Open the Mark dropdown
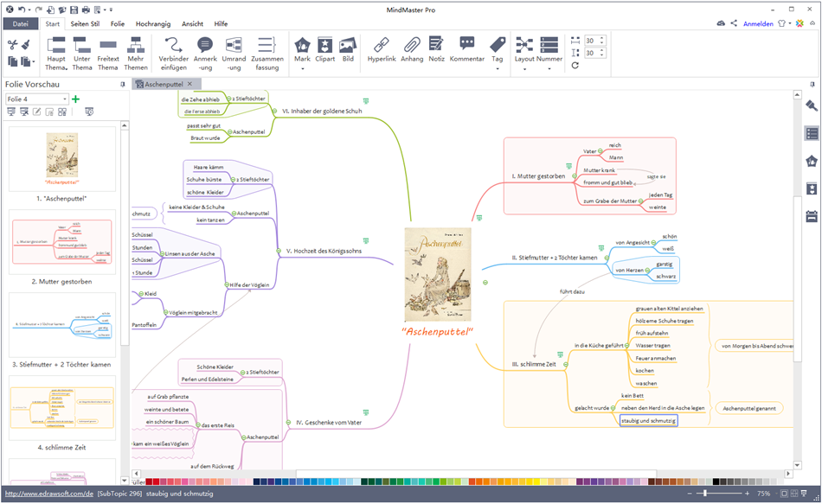 [x=302, y=68]
